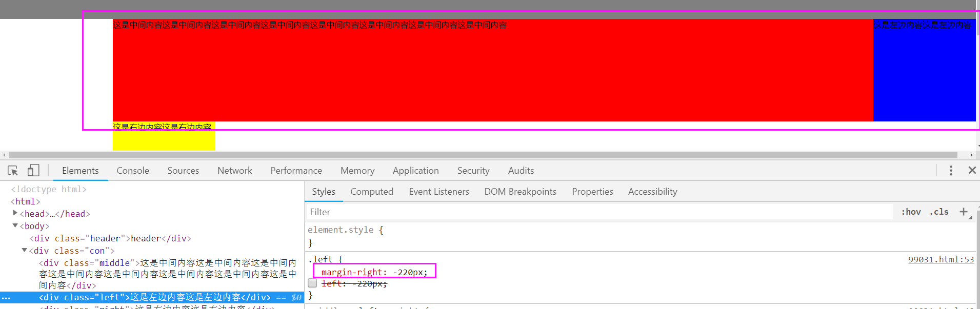Select the div class header node
The image size is (980, 309).
point(110,238)
